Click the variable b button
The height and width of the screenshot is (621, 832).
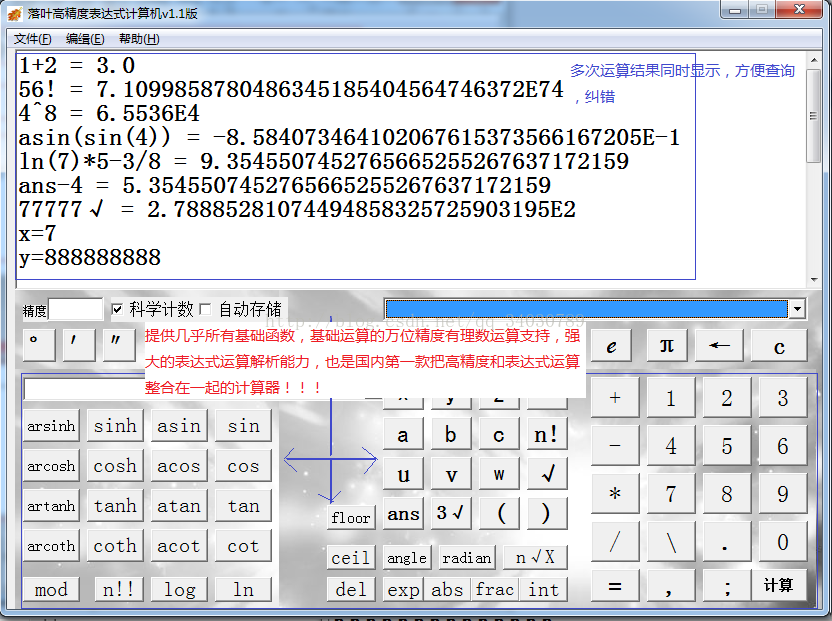(451, 434)
